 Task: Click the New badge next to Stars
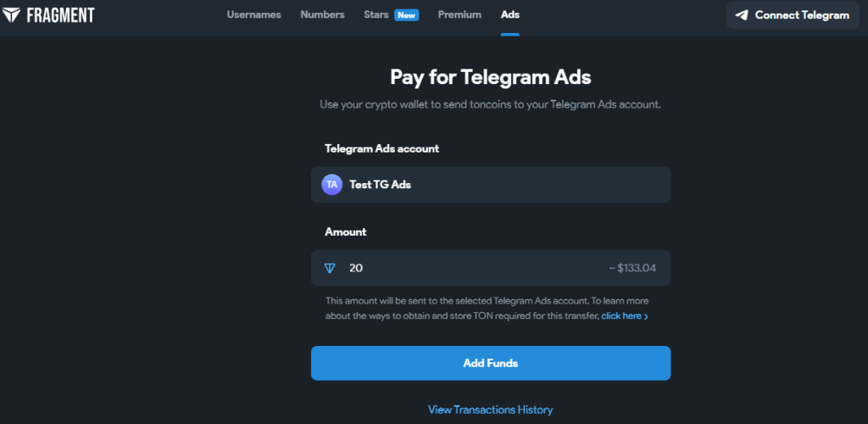[x=406, y=15]
